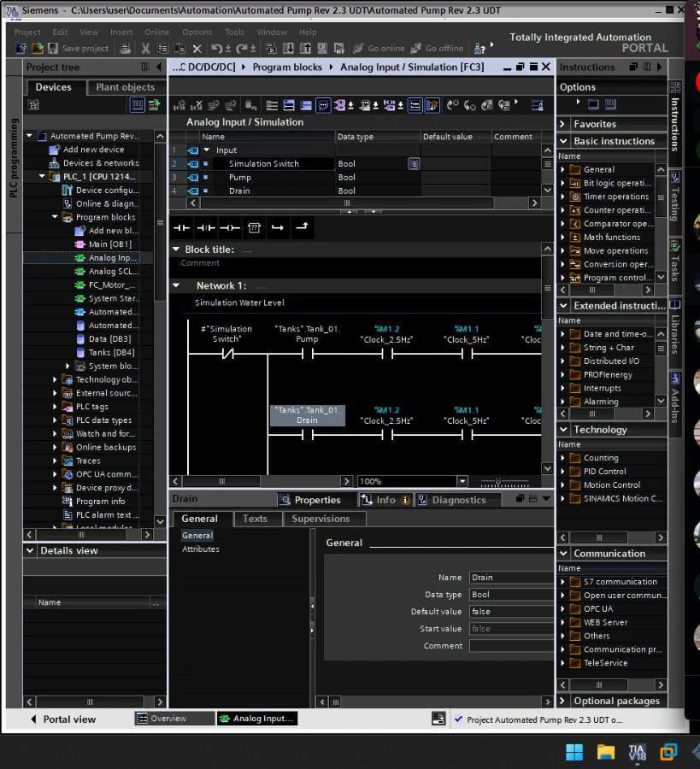
Task: Open the Windows Start menu
Action: pos(574,752)
